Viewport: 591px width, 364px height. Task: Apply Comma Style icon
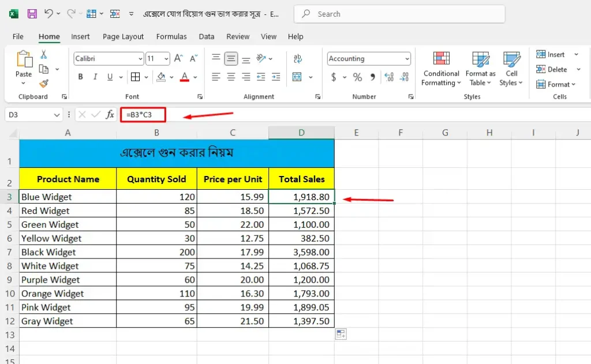(372, 77)
